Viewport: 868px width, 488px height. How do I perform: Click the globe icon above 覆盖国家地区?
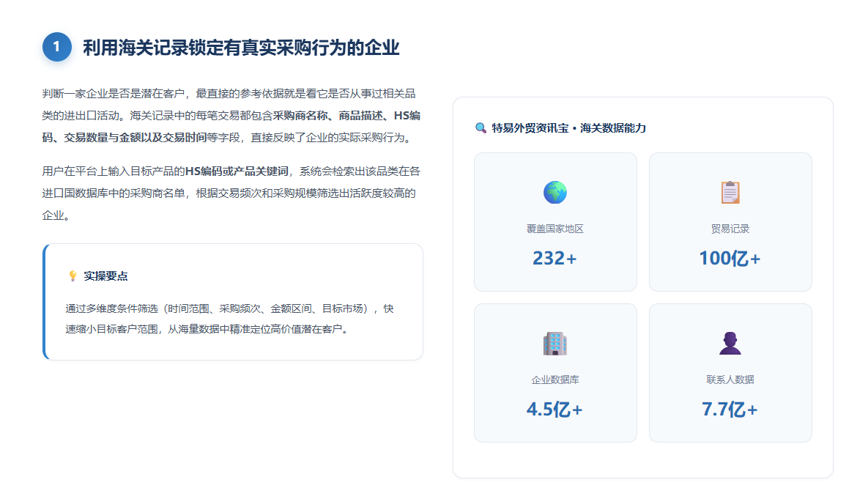[555, 192]
